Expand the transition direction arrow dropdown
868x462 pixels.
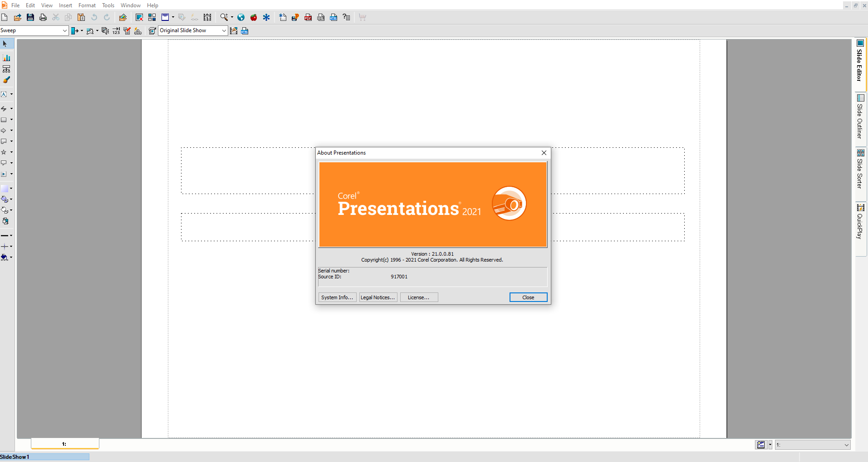(x=82, y=31)
